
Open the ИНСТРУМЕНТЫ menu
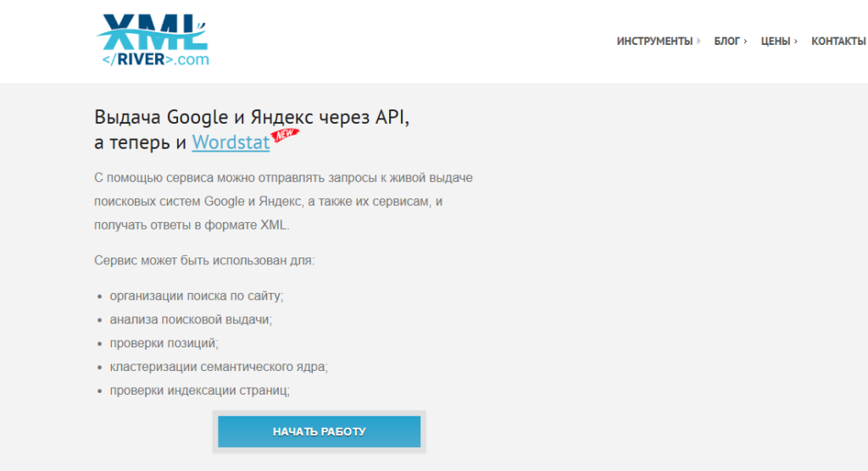(x=654, y=41)
